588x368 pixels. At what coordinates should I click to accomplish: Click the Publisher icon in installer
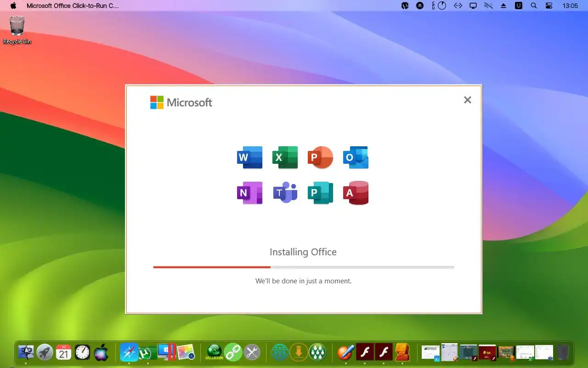tap(320, 193)
